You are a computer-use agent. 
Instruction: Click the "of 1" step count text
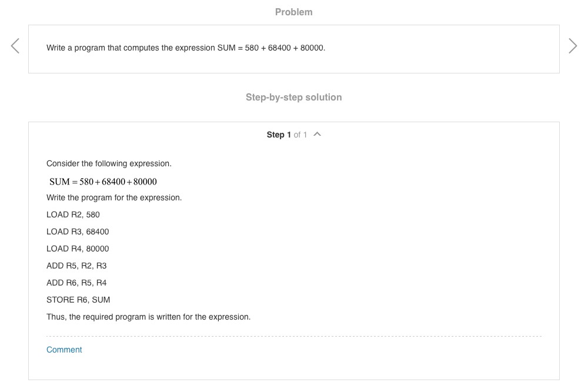point(300,135)
